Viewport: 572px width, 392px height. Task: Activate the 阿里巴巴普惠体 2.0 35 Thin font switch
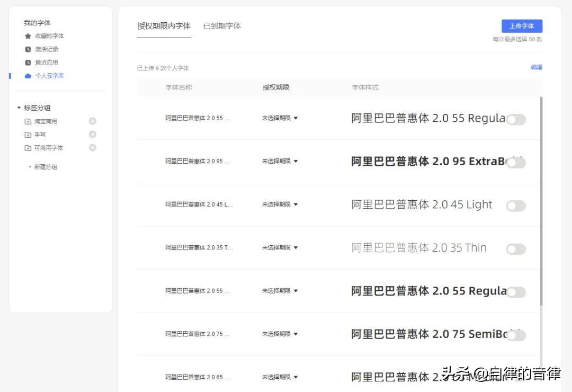tap(516, 249)
